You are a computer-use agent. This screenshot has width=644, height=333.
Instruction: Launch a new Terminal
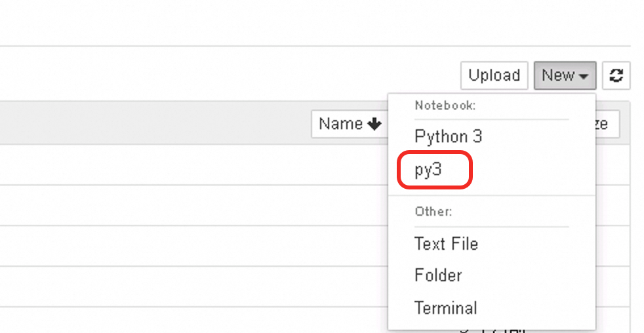(445, 307)
